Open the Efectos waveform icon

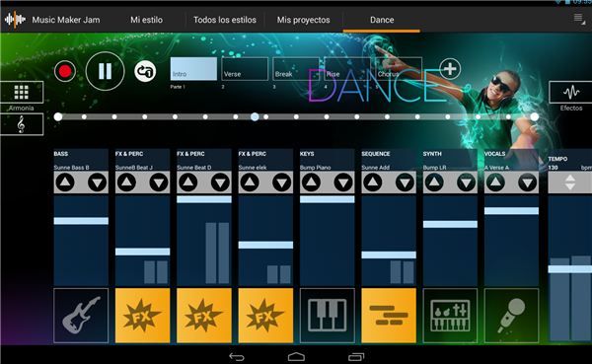coord(571,92)
